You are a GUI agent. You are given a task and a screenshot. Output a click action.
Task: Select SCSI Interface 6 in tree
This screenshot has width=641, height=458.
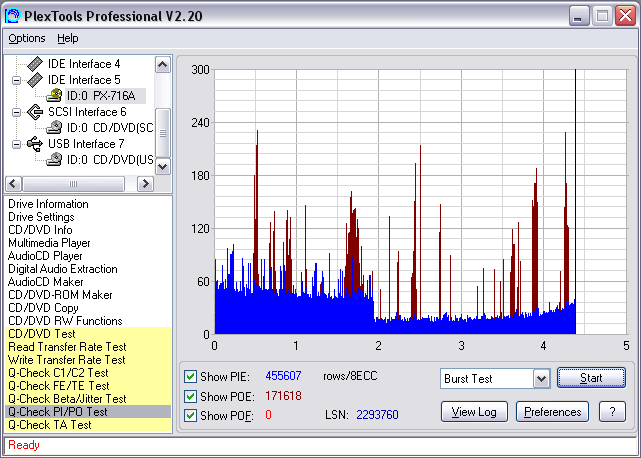[x=87, y=112]
